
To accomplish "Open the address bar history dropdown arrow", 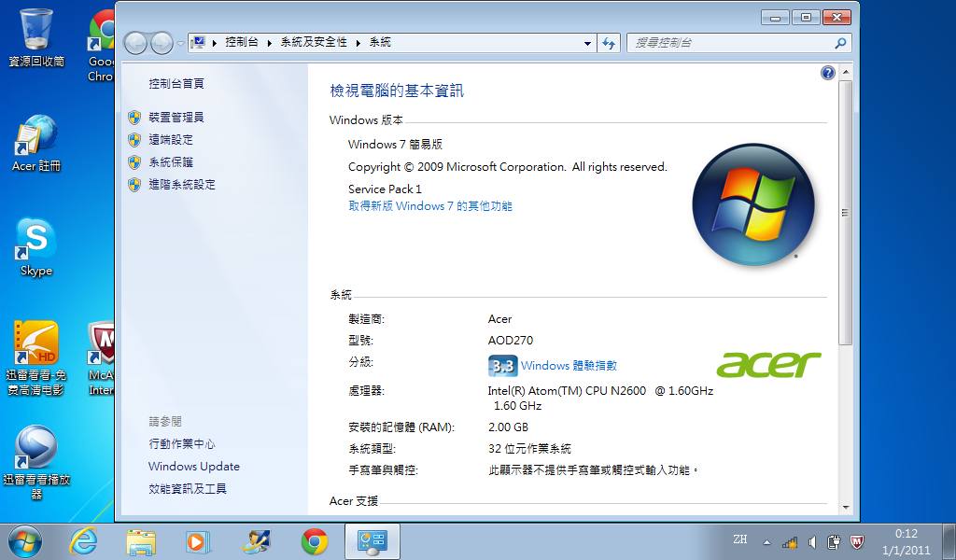I will 587,43.
